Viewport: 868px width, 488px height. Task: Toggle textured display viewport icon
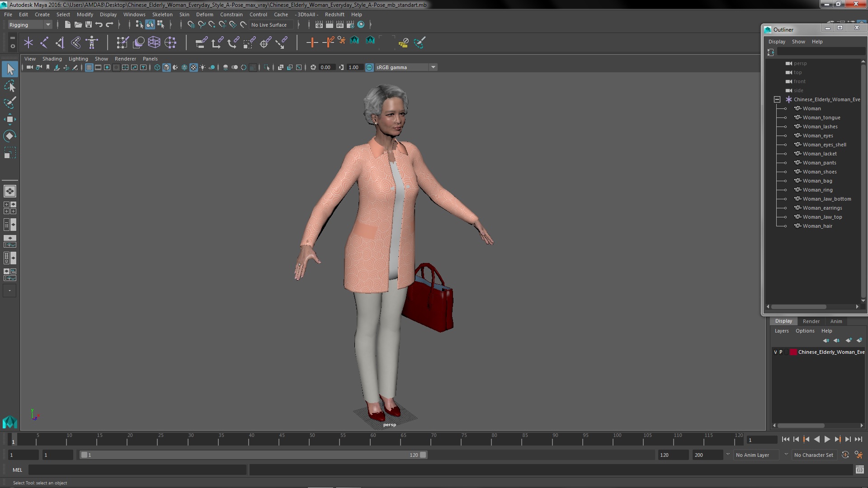[x=193, y=67]
